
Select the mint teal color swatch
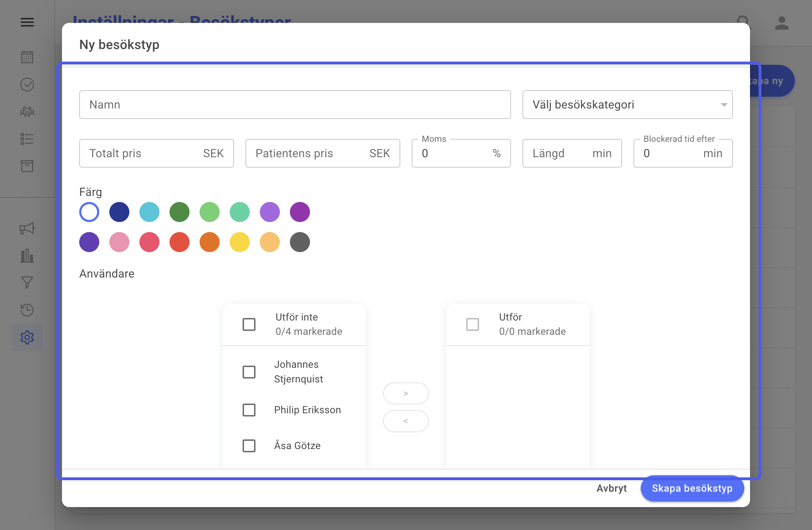click(x=240, y=212)
